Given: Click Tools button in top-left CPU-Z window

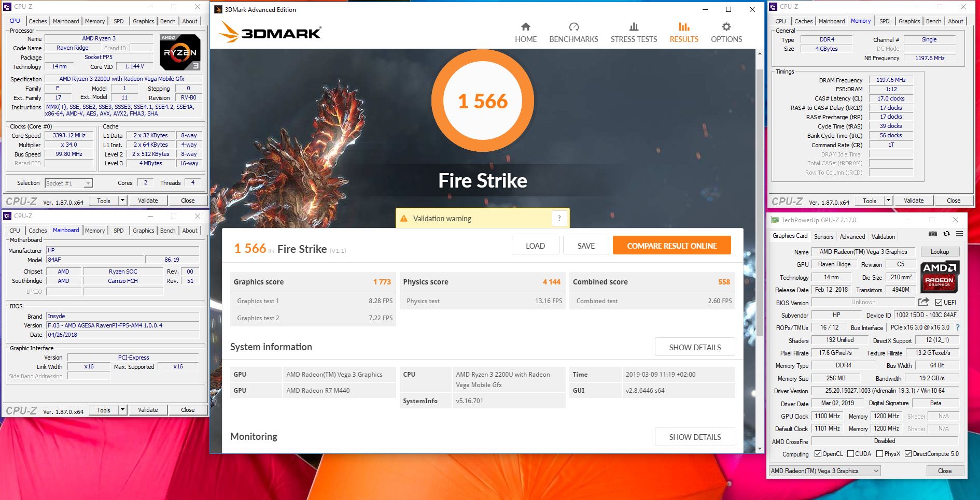Looking at the screenshot, I should click(x=104, y=201).
